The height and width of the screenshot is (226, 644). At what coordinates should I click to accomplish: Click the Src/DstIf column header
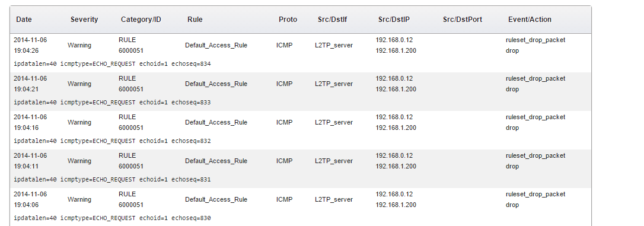[x=332, y=20]
